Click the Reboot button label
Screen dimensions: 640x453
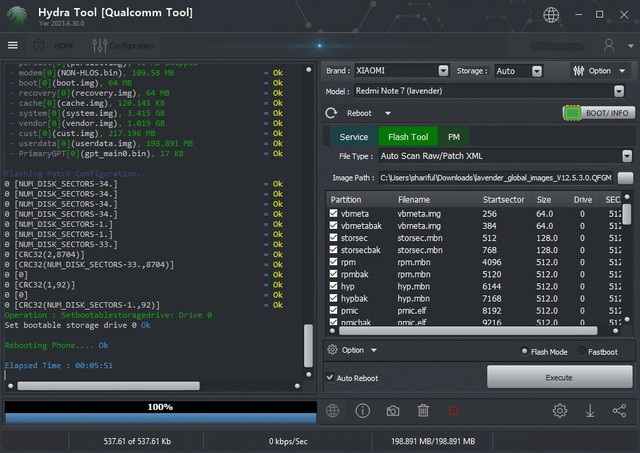tap(359, 113)
